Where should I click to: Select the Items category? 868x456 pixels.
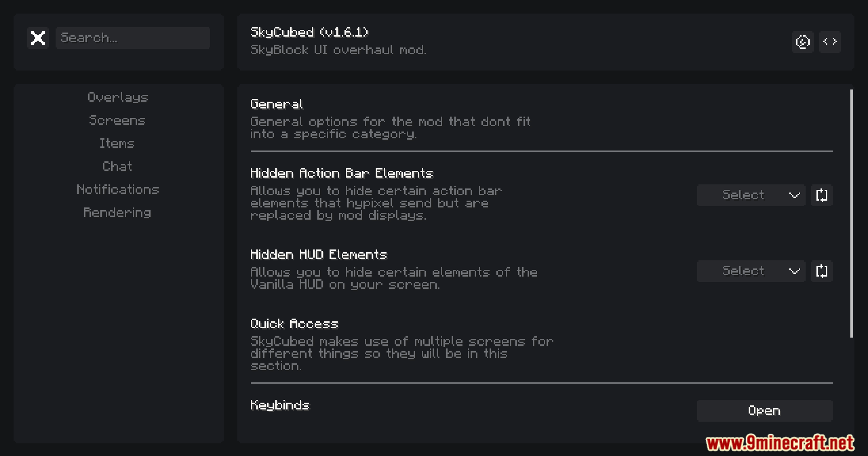pyautogui.click(x=117, y=143)
